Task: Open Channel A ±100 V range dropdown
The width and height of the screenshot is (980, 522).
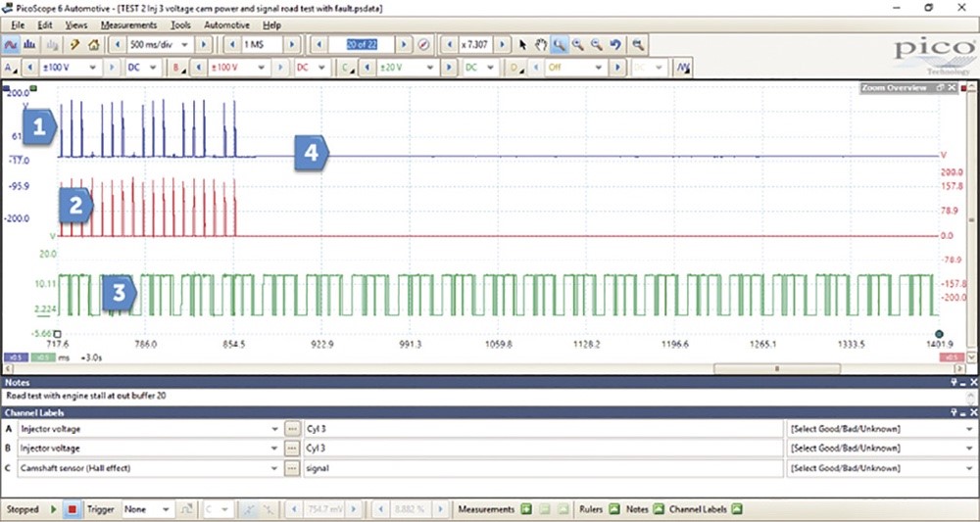Action: click(92, 68)
